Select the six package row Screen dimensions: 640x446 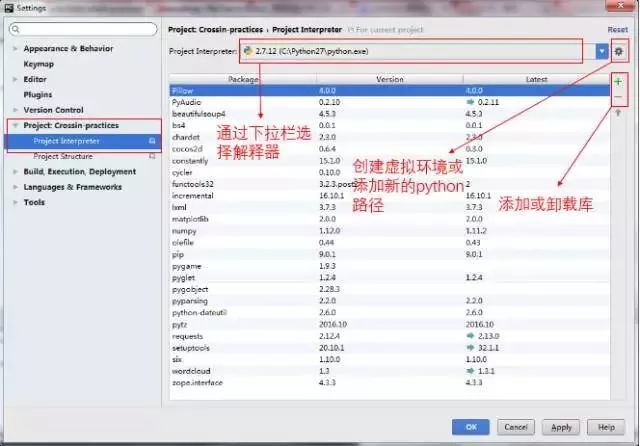pyautogui.click(x=390, y=359)
